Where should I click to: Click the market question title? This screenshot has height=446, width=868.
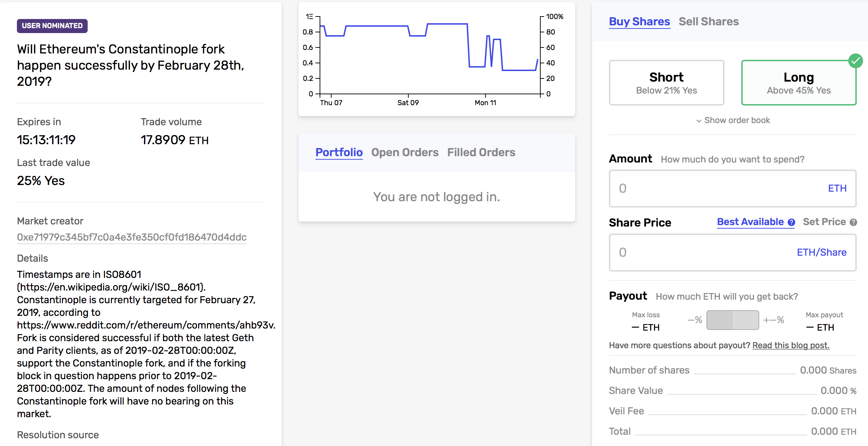pos(131,65)
